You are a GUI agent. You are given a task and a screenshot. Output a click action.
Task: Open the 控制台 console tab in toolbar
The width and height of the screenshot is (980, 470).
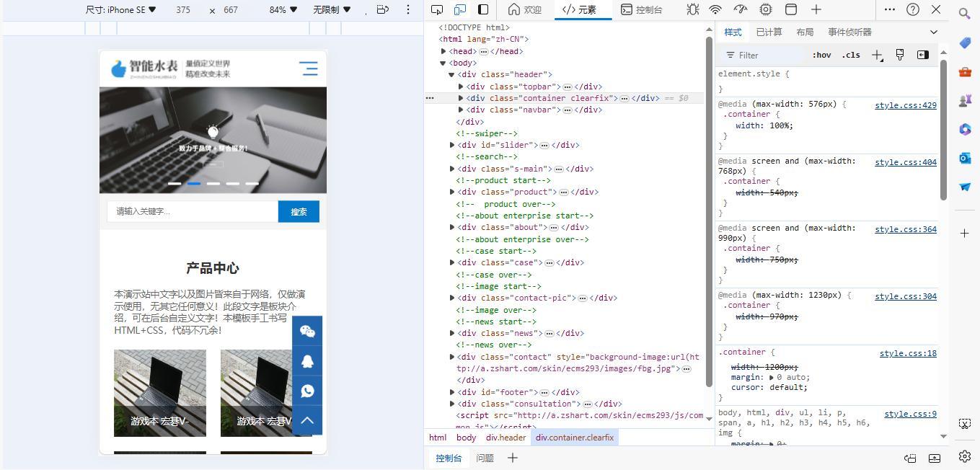tap(642, 9)
